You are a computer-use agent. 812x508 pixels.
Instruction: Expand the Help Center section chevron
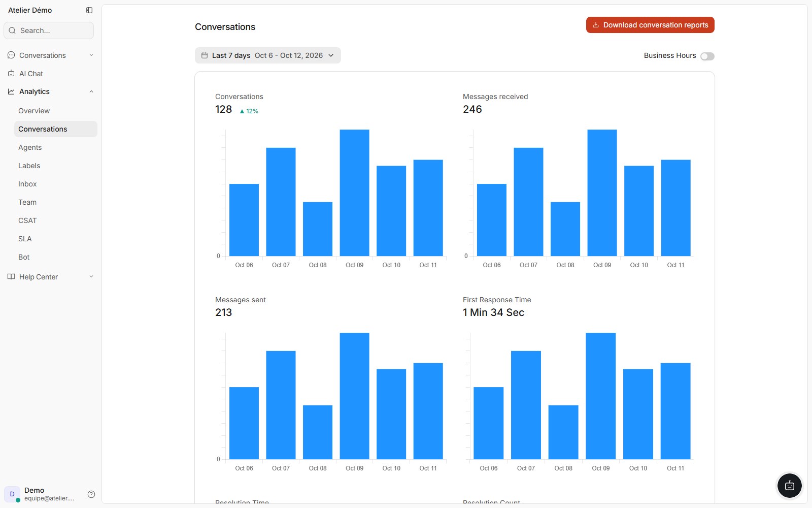(91, 276)
